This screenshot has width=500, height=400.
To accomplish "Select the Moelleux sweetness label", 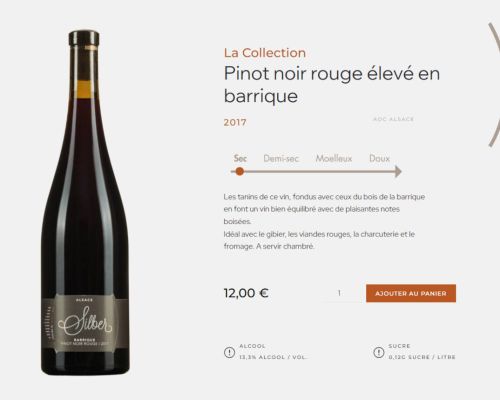I will (334, 158).
